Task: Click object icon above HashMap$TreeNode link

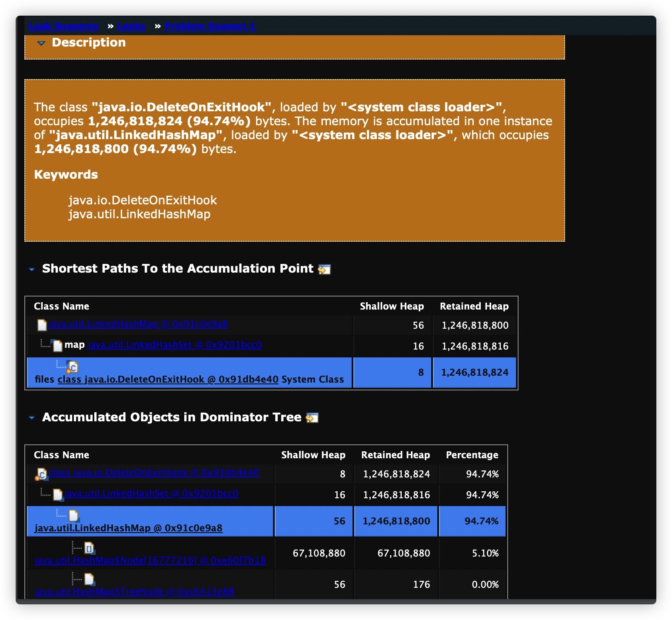Action: (89, 579)
